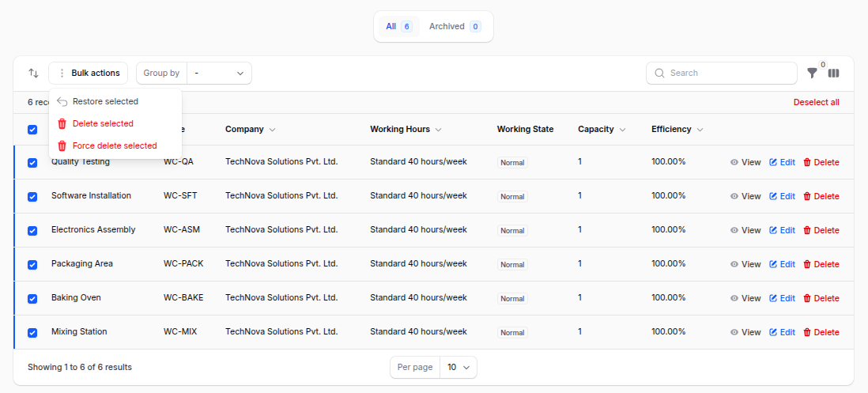
Task: Sort by the Company column
Action: (x=251, y=129)
